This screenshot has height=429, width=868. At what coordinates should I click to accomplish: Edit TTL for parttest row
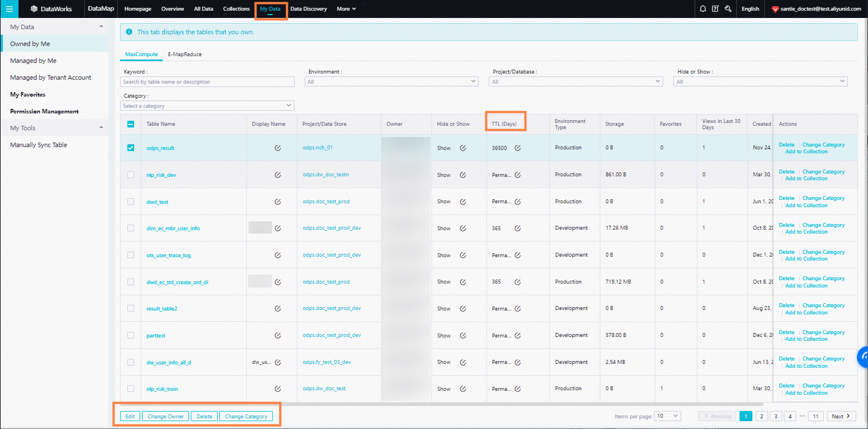518,335
